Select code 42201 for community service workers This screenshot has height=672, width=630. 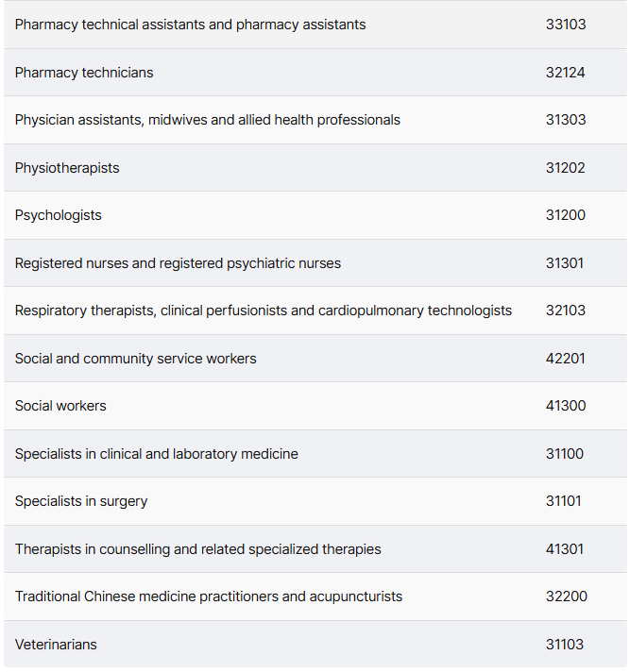tap(565, 359)
